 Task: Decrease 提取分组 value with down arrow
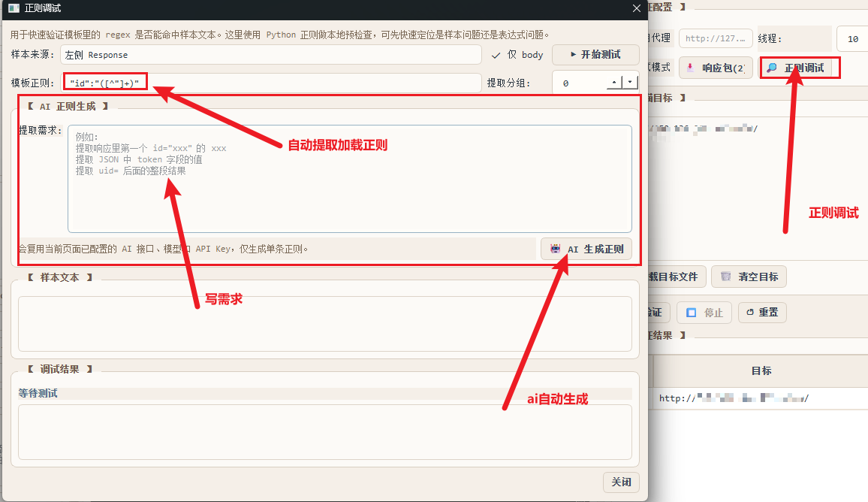630,83
